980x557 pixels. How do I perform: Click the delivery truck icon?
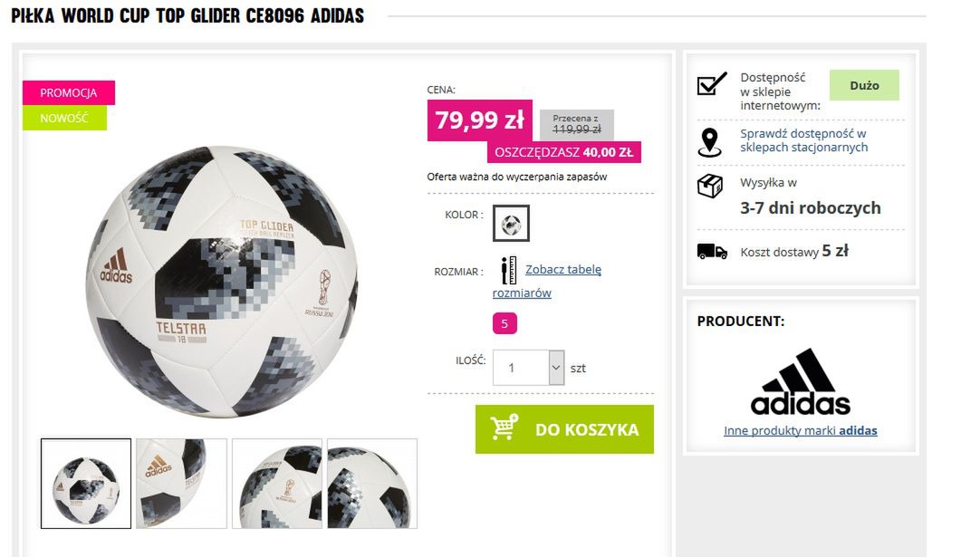coord(712,251)
